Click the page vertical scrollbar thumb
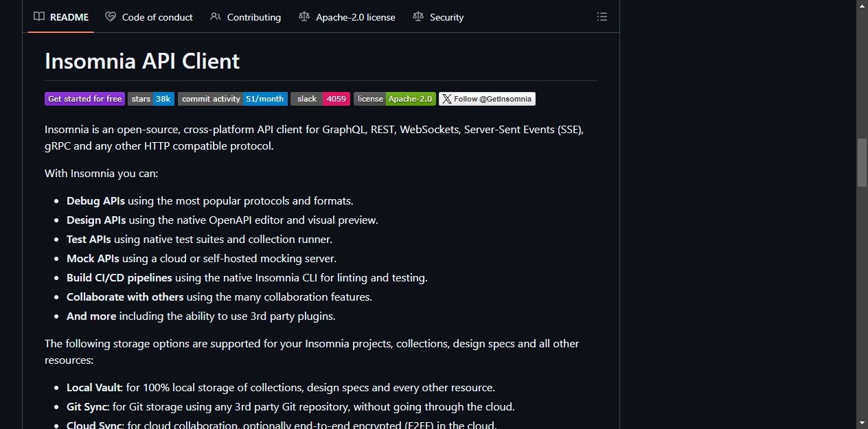Screen dimensions: 868x429 tap(862, 163)
